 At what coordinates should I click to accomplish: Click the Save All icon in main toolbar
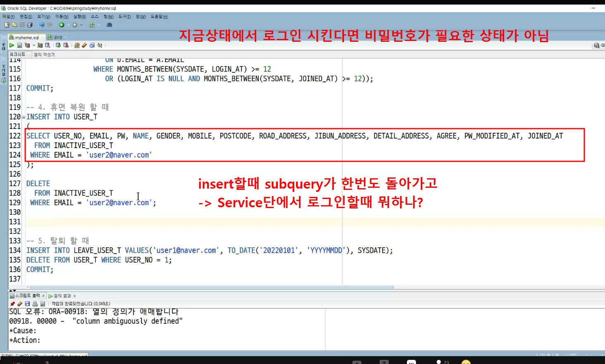point(30,25)
